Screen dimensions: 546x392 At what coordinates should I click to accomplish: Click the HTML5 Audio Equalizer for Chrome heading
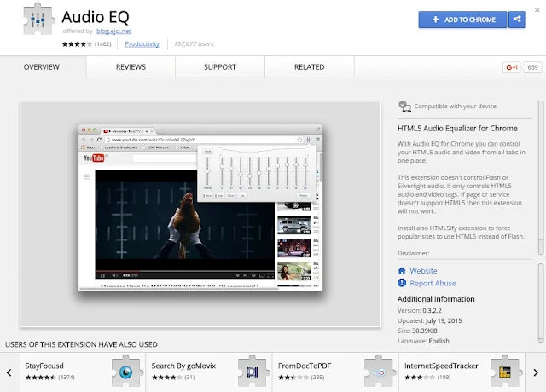pyautogui.click(x=457, y=129)
